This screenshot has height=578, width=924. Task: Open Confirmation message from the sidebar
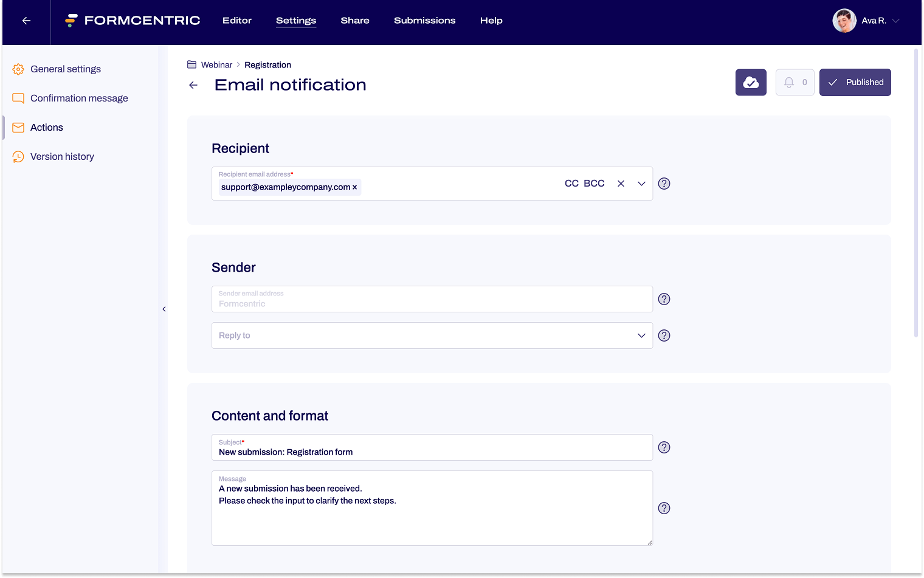[x=78, y=98]
